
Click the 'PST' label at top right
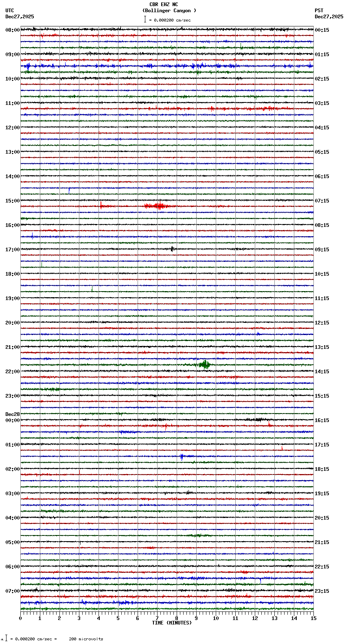tap(319, 11)
